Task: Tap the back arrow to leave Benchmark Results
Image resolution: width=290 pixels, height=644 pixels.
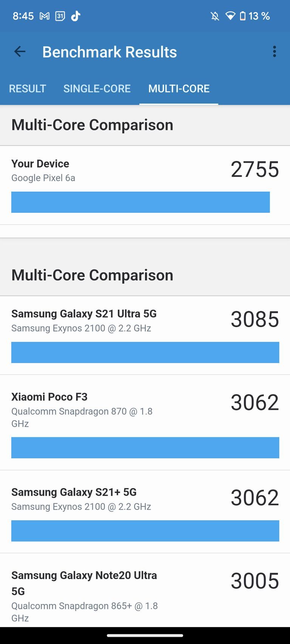Action: (19, 52)
